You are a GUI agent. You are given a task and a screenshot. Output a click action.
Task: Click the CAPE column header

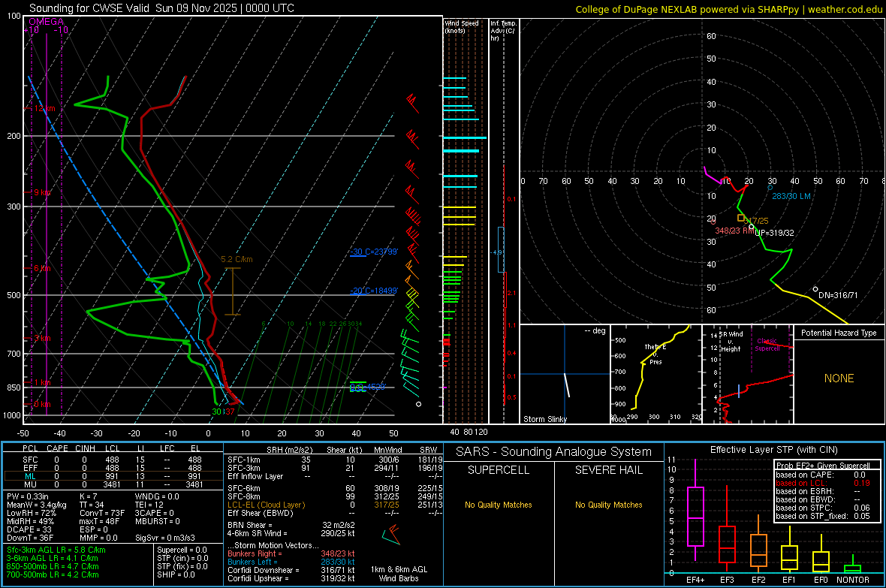(x=57, y=448)
